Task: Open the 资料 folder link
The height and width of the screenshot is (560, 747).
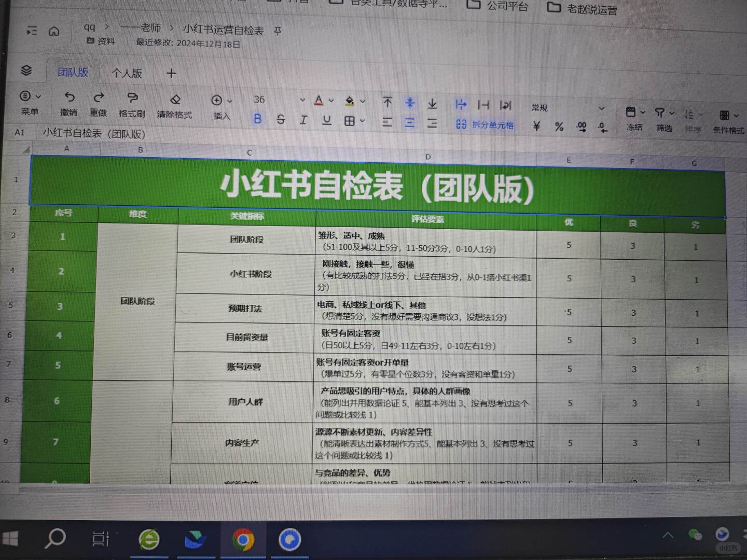Action: (x=101, y=41)
